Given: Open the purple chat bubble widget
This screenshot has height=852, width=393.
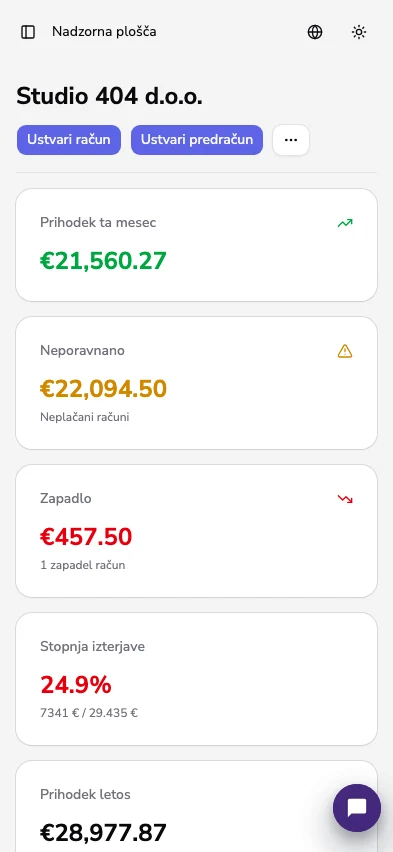Looking at the screenshot, I should click(x=357, y=807).
